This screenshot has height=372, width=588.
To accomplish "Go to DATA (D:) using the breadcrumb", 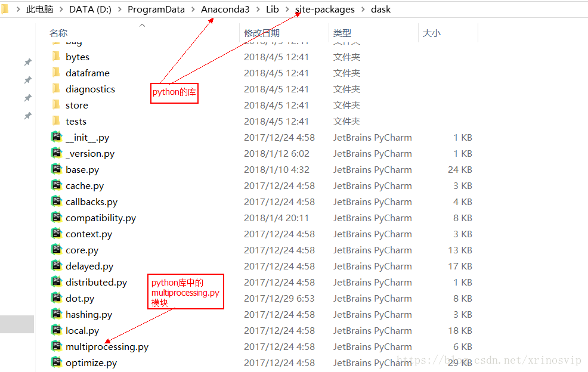I will click(x=89, y=9).
